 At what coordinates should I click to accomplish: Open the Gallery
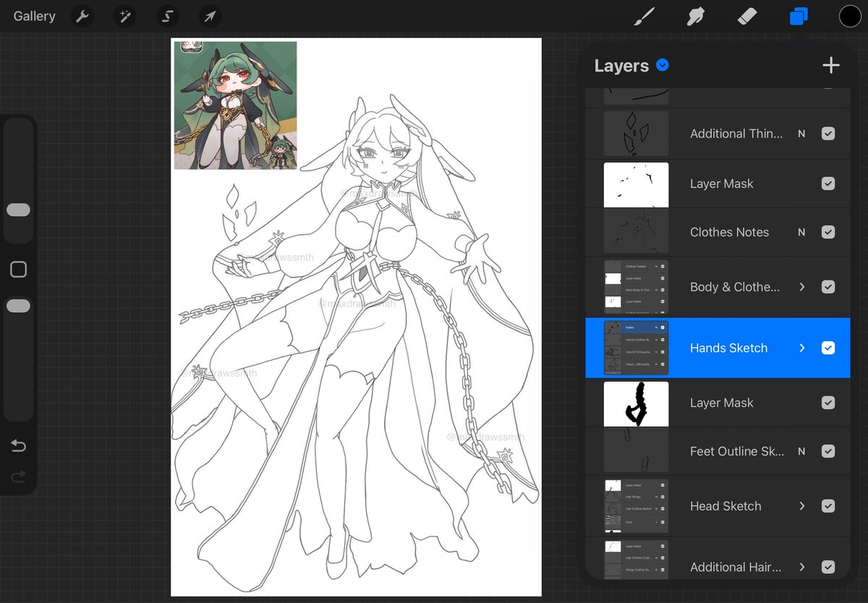pyautogui.click(x=34, y=16)
